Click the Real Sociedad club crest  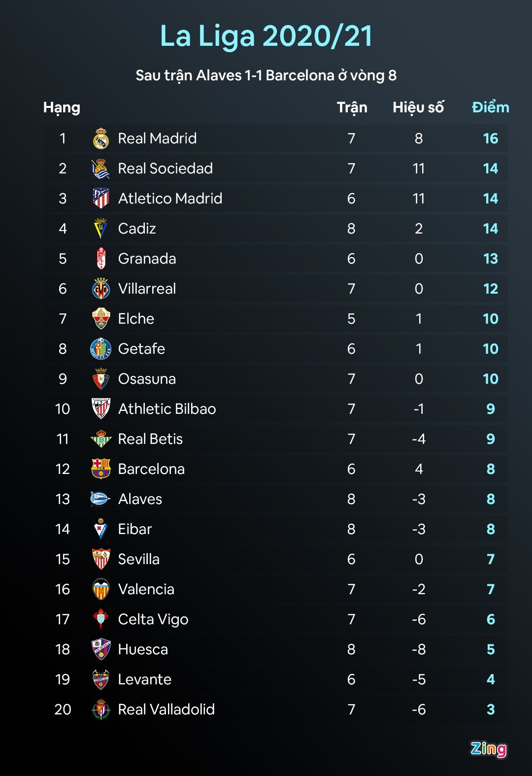pyautogui.click(x=101, y=169)
